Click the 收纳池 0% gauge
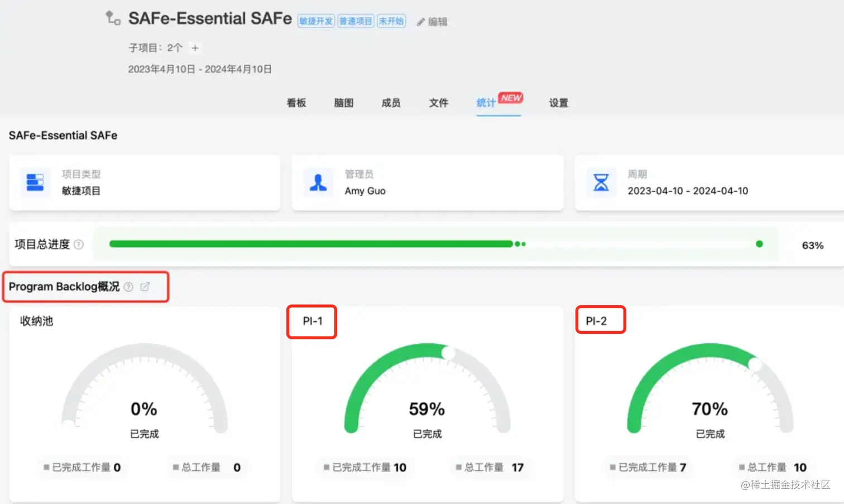The height and width of the screenshot is (504, 844). (145, 389)
